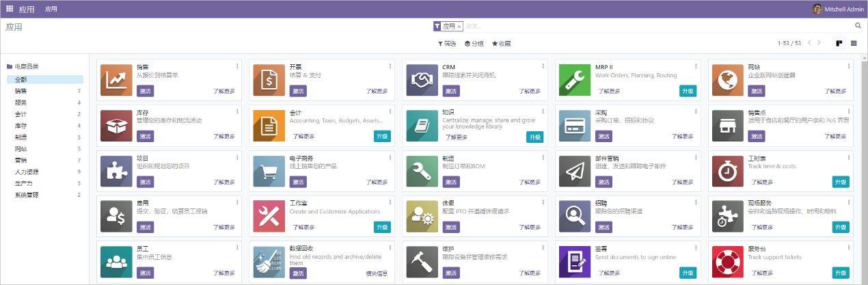
Task: Click the 项目 puzzle piece icon
Action: [x=116, y=171]
